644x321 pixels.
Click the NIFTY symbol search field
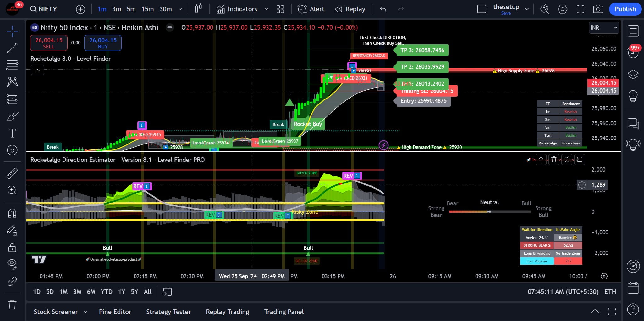pos(44,9)
